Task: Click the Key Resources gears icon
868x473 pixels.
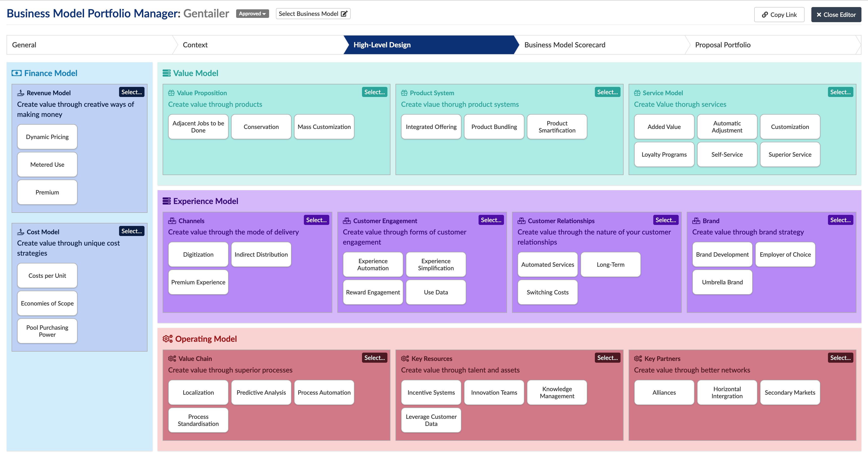Action: click(x=405, y=359)
